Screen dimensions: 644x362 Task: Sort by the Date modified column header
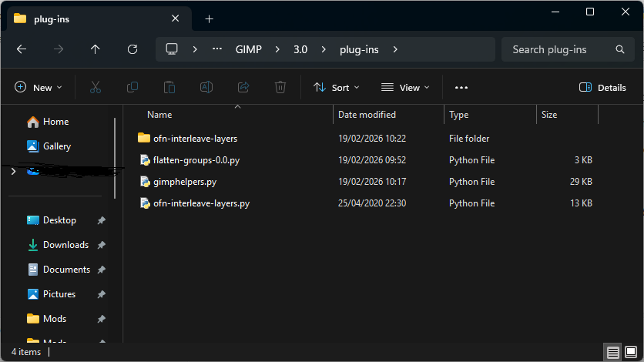pyautogui.click(x=367, y=115)
